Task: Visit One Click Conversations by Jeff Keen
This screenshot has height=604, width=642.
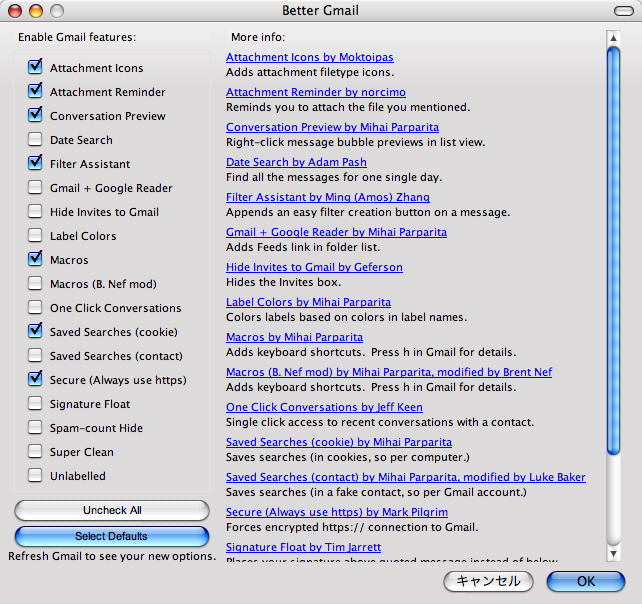Action: [324, 407]
